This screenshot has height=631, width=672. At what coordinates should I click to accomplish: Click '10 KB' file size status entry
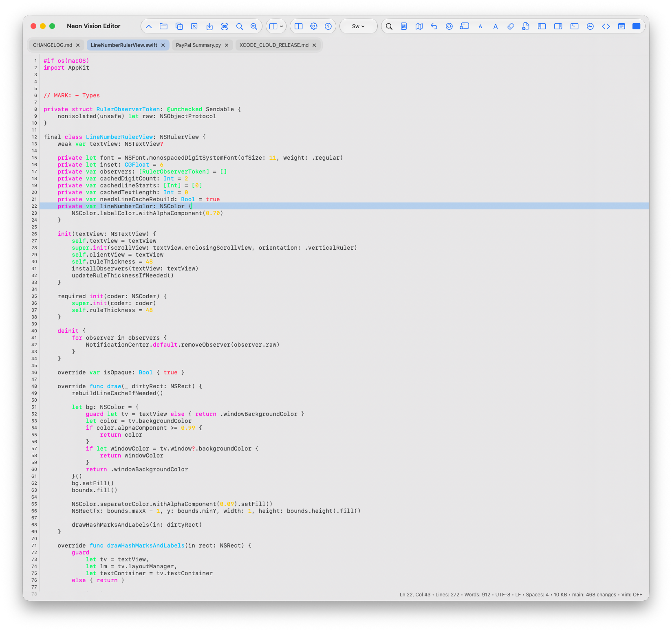(x=560, y=595)
